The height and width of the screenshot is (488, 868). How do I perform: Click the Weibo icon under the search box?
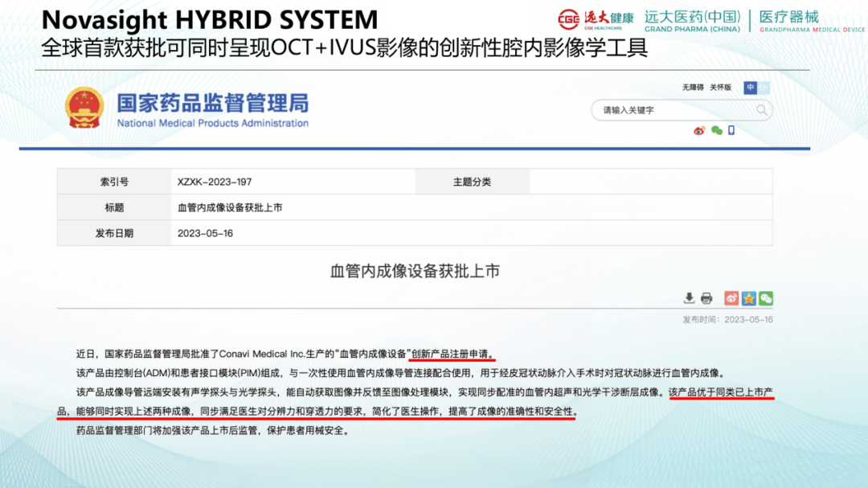click(699, 130)
